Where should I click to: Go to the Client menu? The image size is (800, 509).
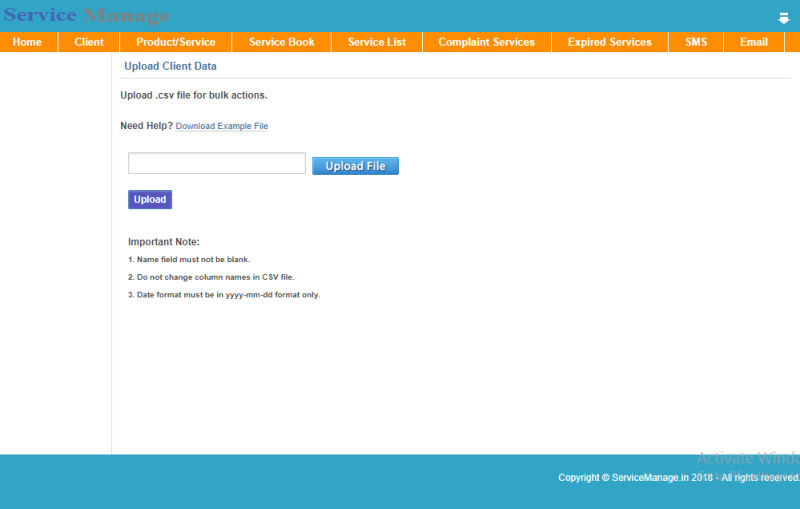click(x=89, y=42)
